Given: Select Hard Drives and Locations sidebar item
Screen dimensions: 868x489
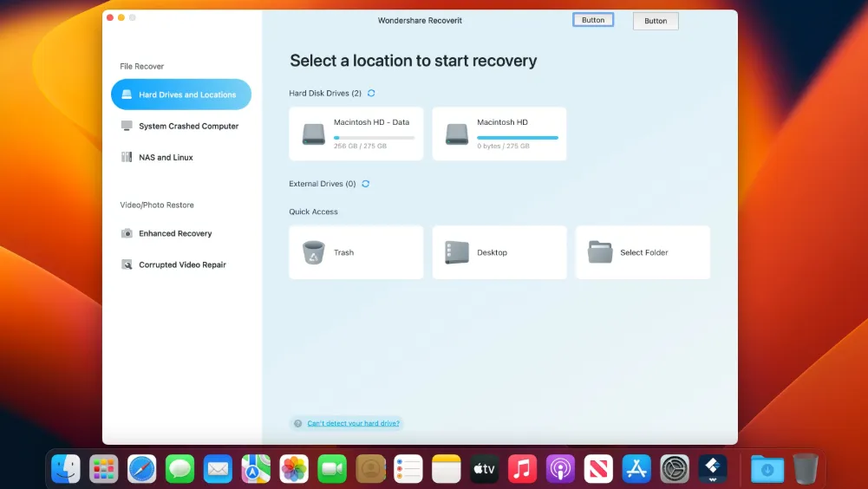Looking at the screenshot, I should (181, 95).
